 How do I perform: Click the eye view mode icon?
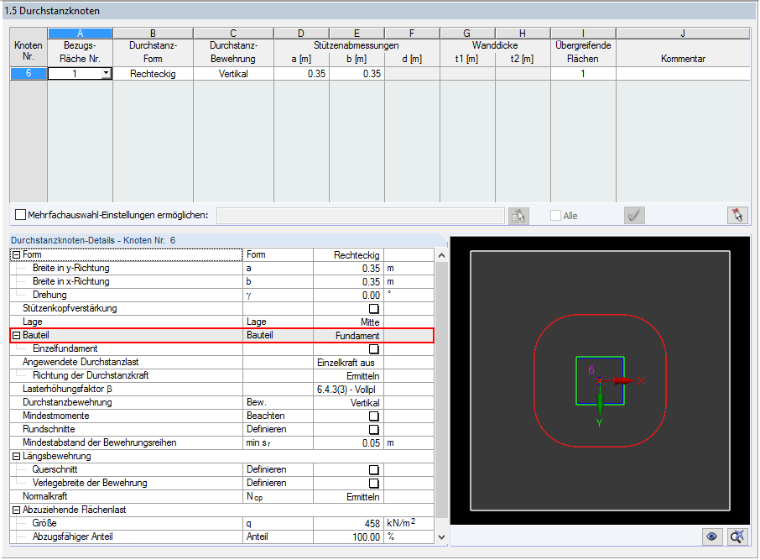712,537
